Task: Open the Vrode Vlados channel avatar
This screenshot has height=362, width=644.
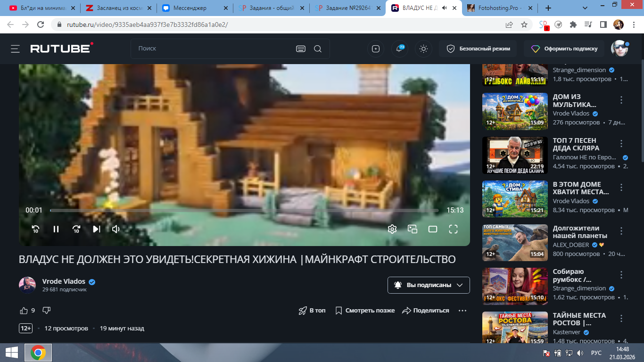Action: (x=27, y=285)
